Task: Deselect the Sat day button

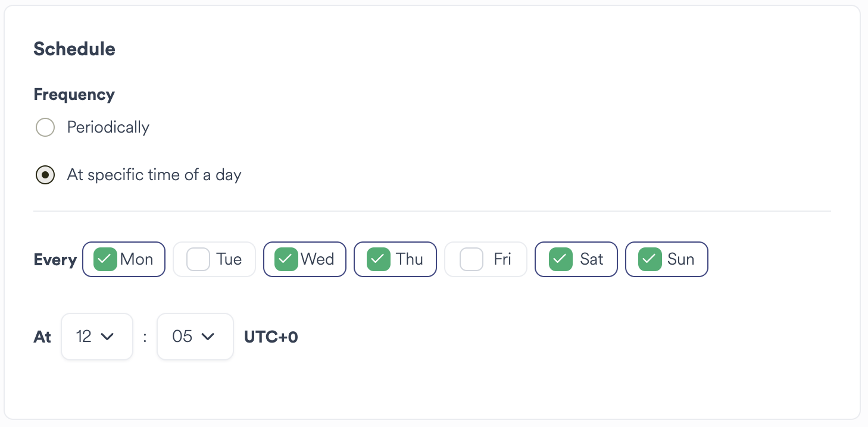Action: [x=576, y=259]
